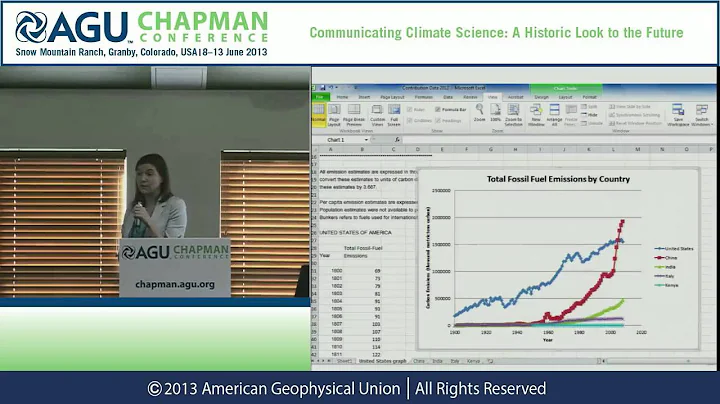Click the Year axis title on chart

pos(548,340)
